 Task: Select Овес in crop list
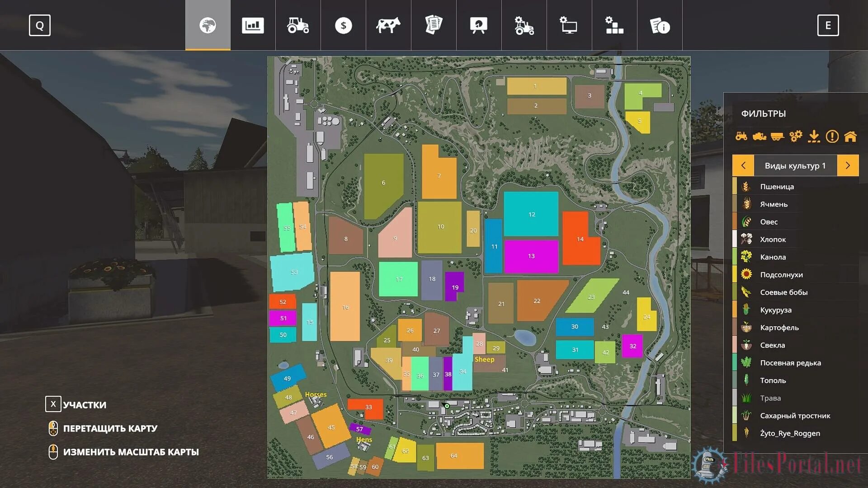[x=796, y=222]
